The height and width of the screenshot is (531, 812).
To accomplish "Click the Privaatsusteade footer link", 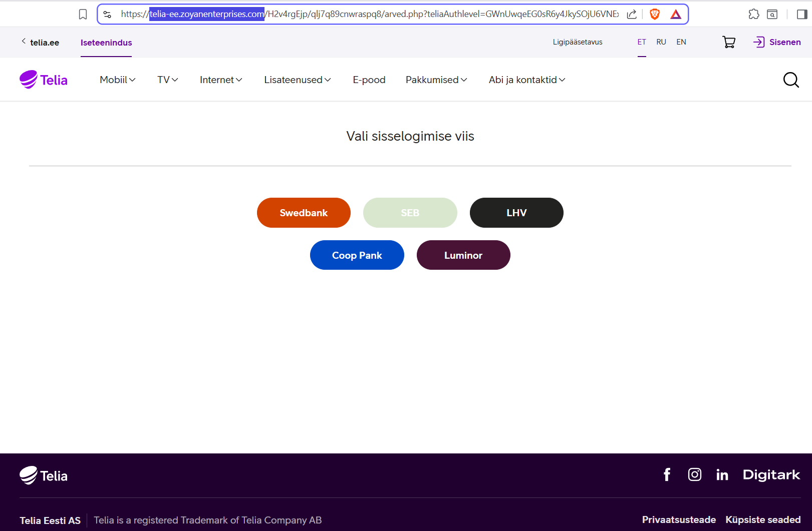I will (x=679, y=520).
